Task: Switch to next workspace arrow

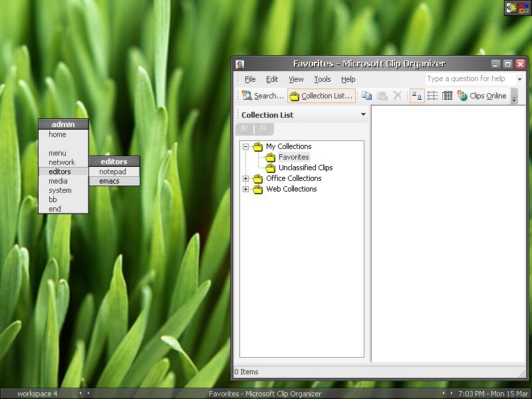Action: click(x=88, y=393)
